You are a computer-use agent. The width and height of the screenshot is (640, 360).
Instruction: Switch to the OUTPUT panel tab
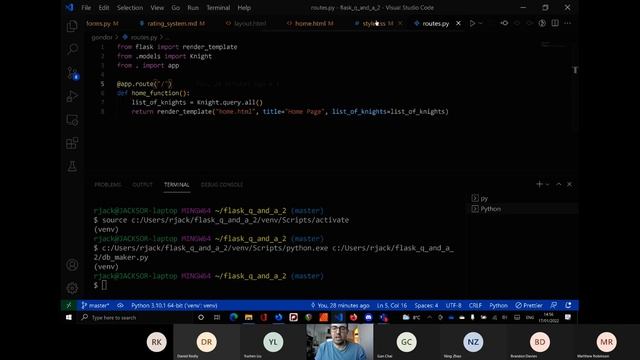(142, 185)
